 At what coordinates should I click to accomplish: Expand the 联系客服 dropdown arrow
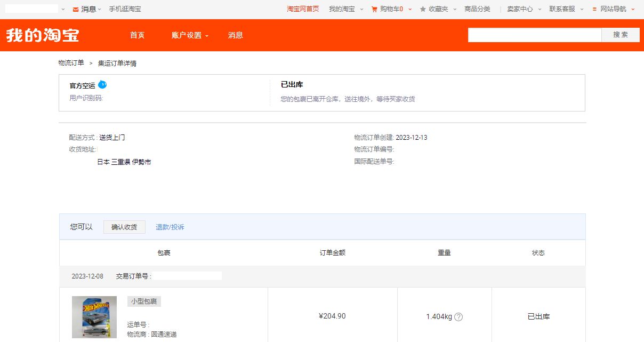pos(582,9)
